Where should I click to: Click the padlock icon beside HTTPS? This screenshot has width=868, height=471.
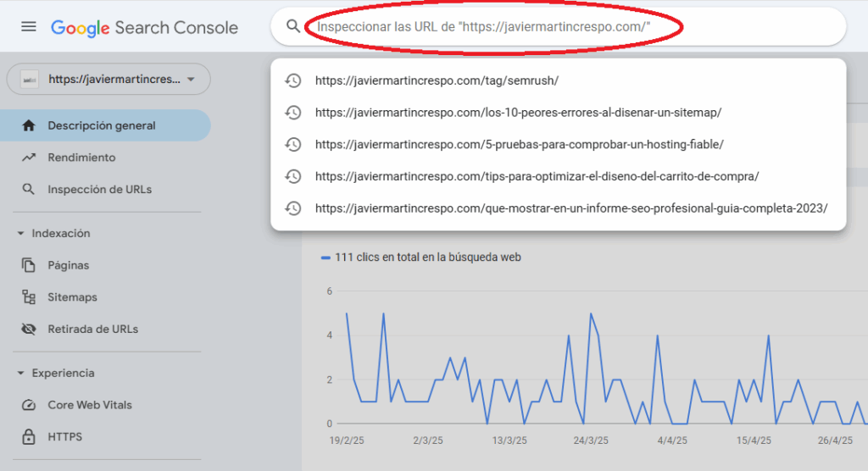point(29,436)
